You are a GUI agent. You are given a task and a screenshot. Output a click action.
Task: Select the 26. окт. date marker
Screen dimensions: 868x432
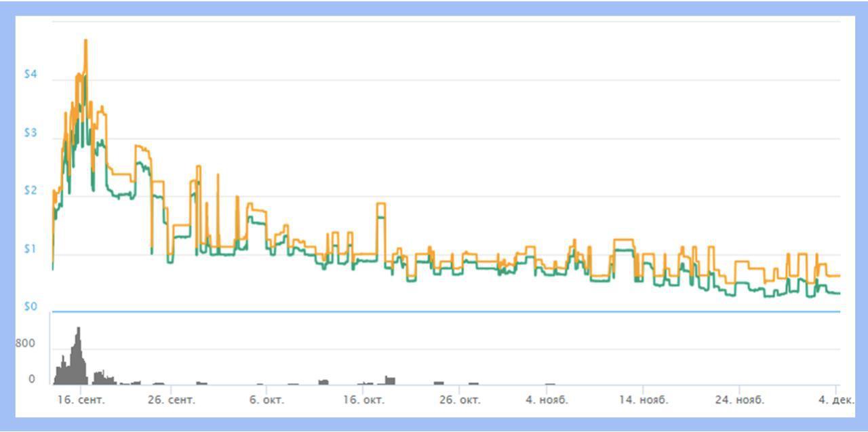459,400
